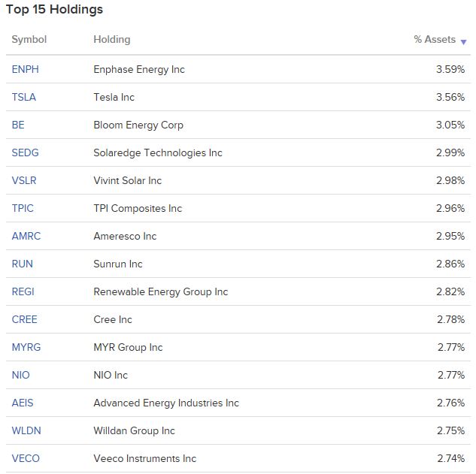Open the NIO symbol link
476x474 pixels.
[x=20, y=375]
